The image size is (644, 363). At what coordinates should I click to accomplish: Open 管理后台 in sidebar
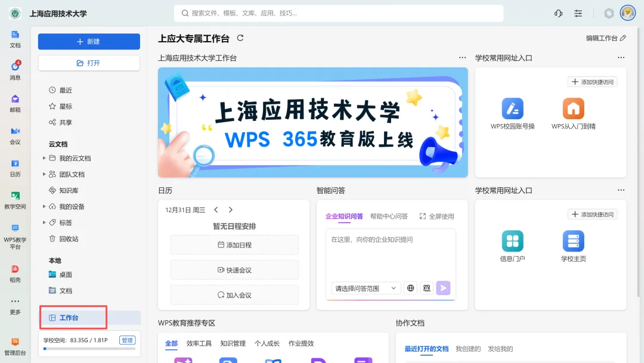15,346
